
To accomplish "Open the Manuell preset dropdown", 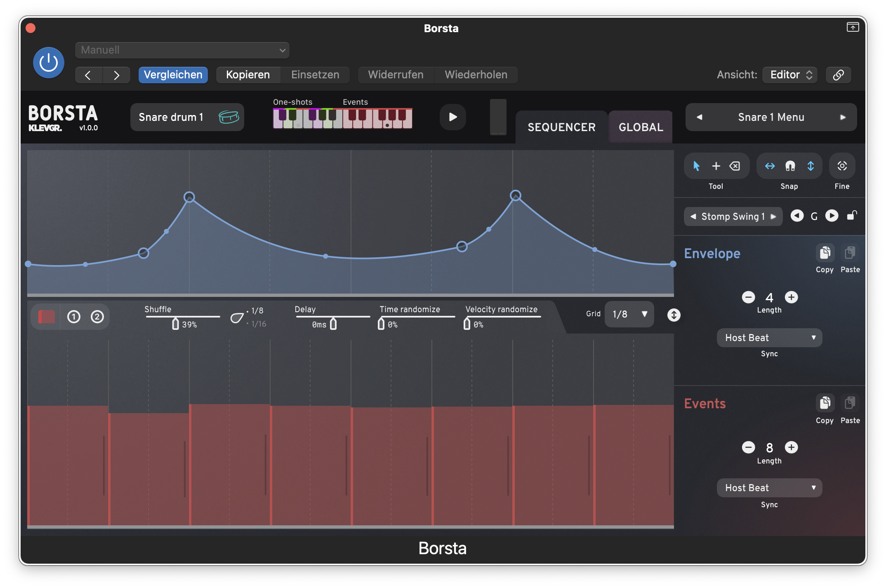I will pyautogui.click(x=182, y=50).
